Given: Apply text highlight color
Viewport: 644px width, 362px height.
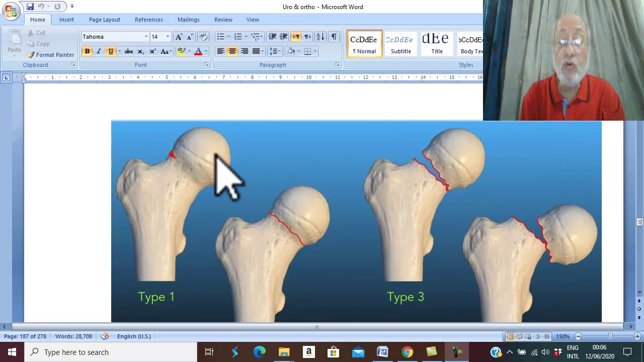Looking at the screenshot, I should point(181,51).
